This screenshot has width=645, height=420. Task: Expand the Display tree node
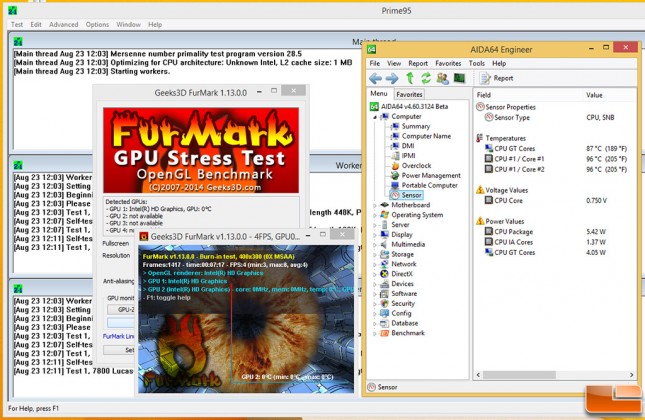375,235
